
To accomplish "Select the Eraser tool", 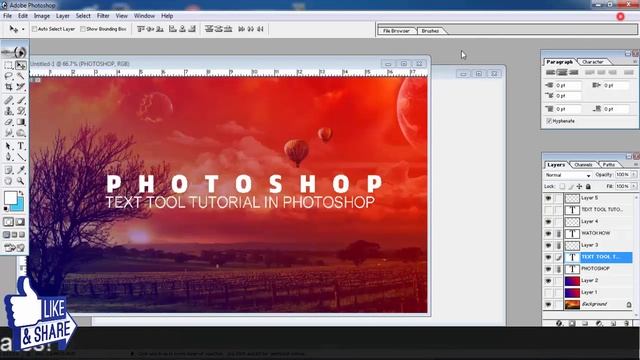I will pyautogui.click(x=8, y=122).
